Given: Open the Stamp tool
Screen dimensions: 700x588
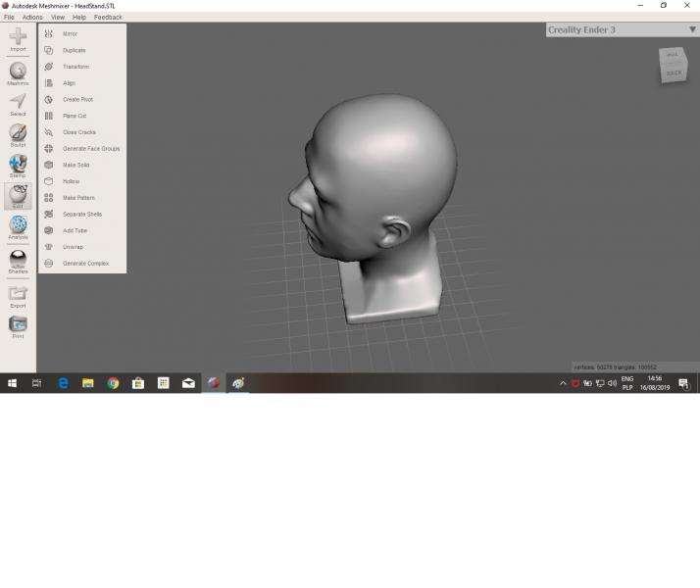Looking at the screenshot, I should point(18,165).
